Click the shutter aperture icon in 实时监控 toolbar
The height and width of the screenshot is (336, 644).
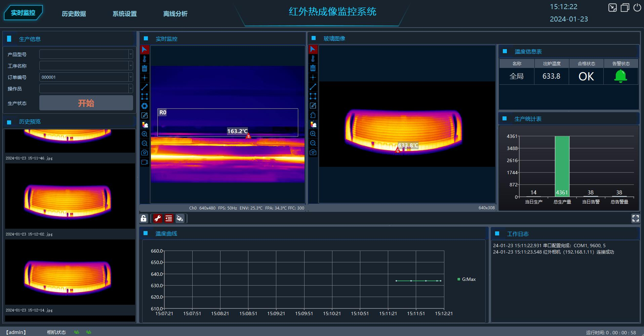coord(145,106)
